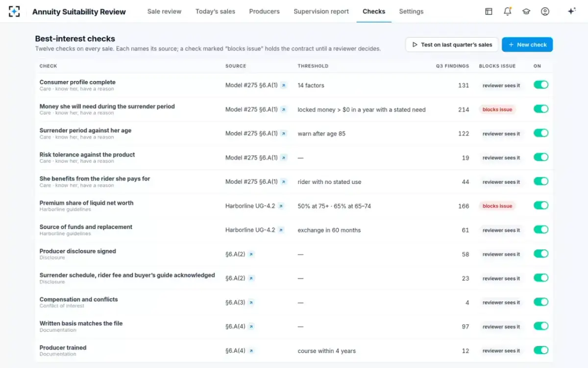
Task: Turn off the Consumer profile complete check
Action: click(x=541, y=85)
